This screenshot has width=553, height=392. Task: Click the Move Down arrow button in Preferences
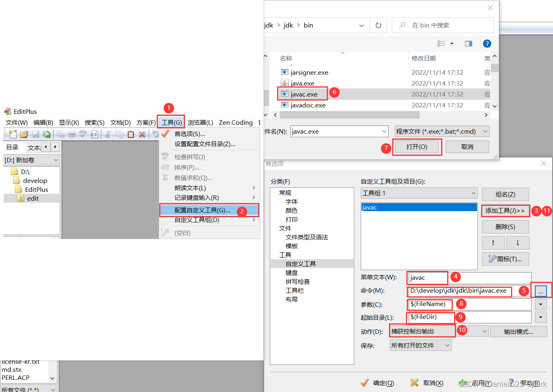click(x=517, y=243)
